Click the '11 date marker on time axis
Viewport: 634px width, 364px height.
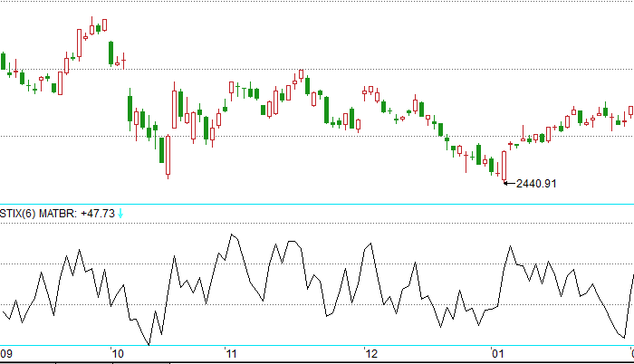tap(230, 353)
